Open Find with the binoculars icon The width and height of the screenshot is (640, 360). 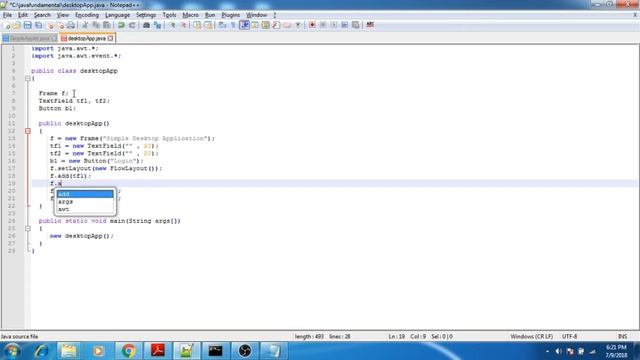pyautogui.click(x=146, y=25)
